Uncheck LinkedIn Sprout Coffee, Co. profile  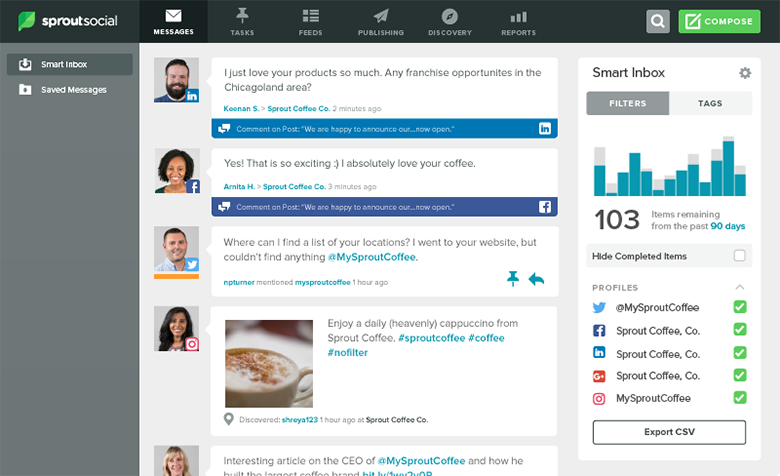click(740, 353)
